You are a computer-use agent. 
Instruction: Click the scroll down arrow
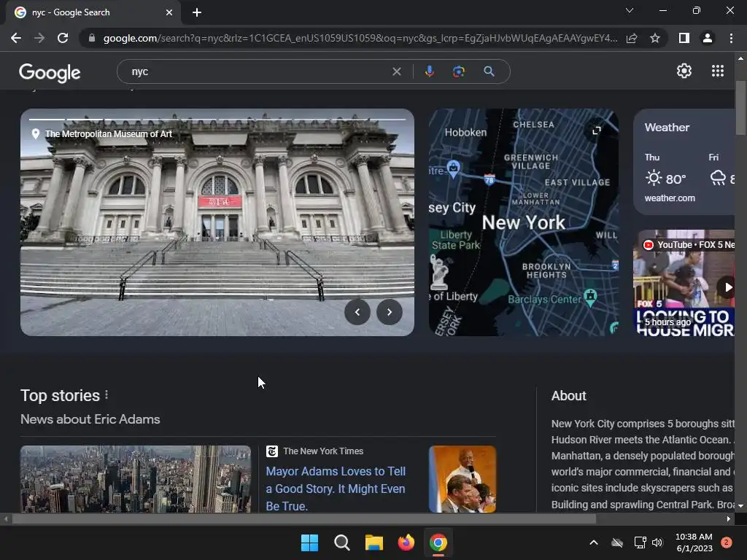[740, 506]
